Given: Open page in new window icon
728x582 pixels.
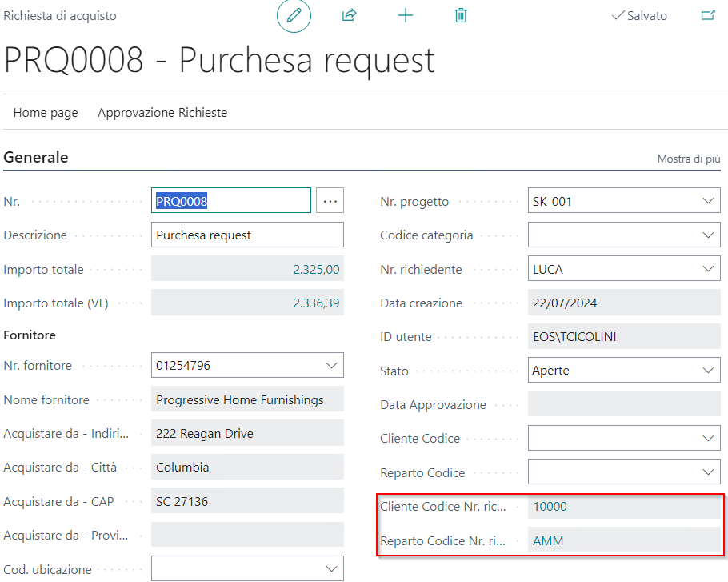Looking at the screenshot, I should tap(708, 15).
